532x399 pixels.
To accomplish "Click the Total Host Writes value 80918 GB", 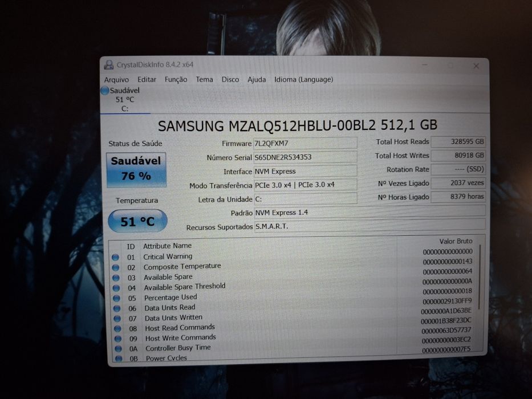I will pyautogui.click(x=458, y=156).
